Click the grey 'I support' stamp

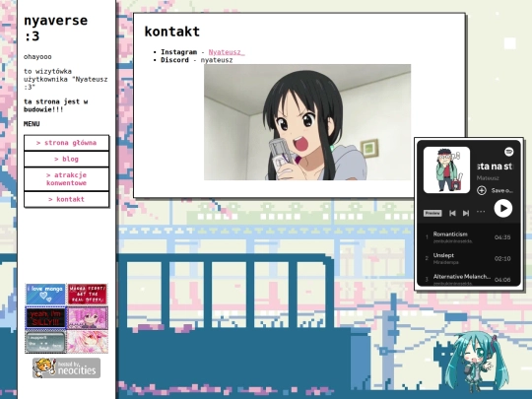(45, 342)
